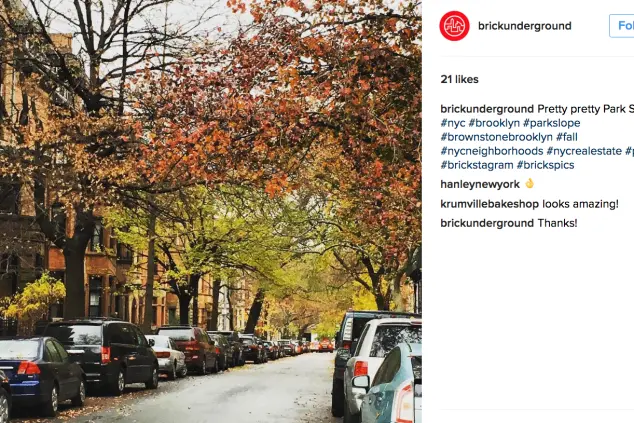Visit hanleynewyork commenter profile
The image size is (634, 423).
[x=480, y=184]
